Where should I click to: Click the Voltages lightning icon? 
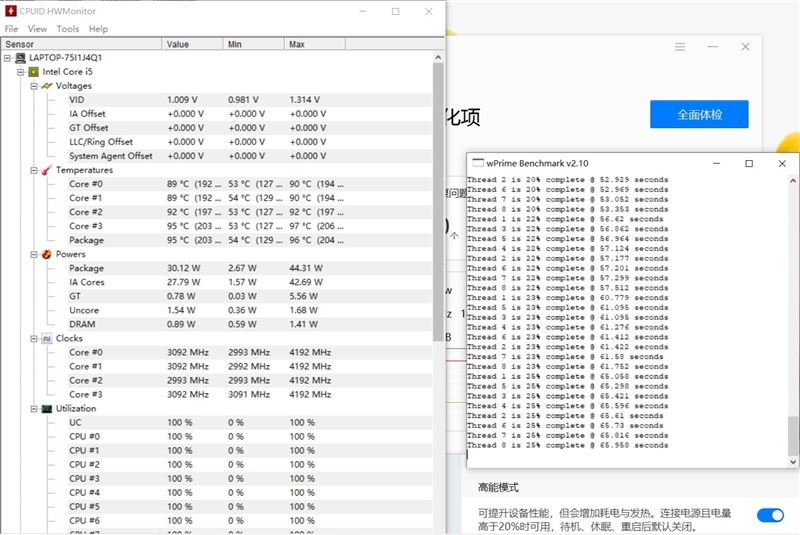47,86
